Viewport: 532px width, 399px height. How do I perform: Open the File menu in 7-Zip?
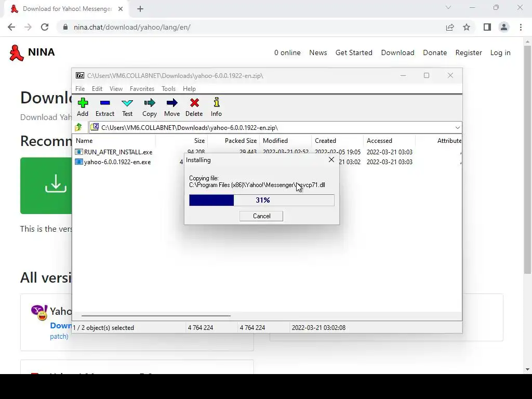coord(80,88)
